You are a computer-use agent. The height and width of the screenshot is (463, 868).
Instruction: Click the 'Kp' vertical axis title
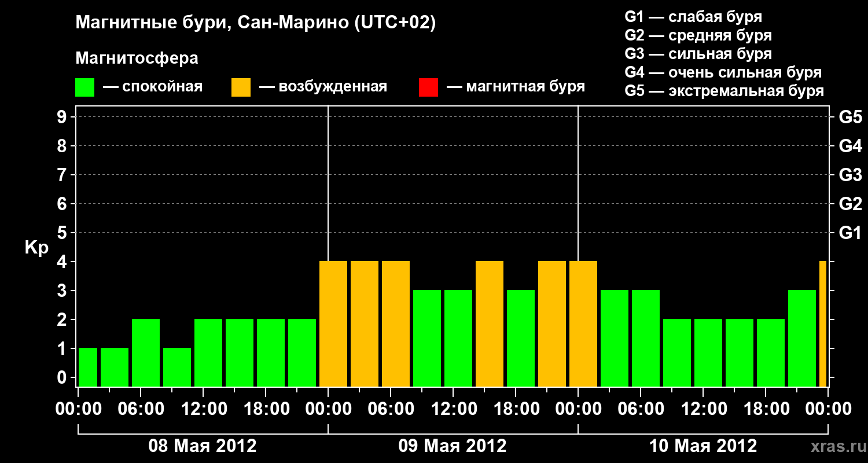tap(36, 248)
